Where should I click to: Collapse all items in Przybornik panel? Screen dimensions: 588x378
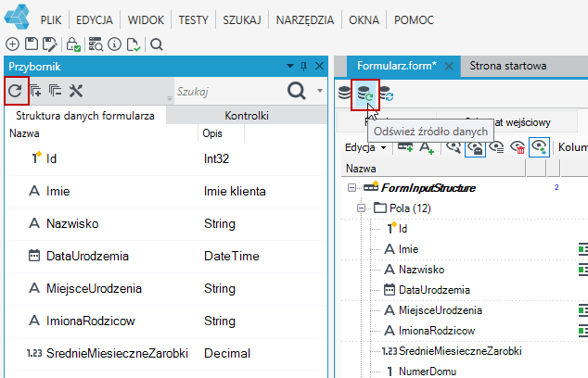(55, 91)
